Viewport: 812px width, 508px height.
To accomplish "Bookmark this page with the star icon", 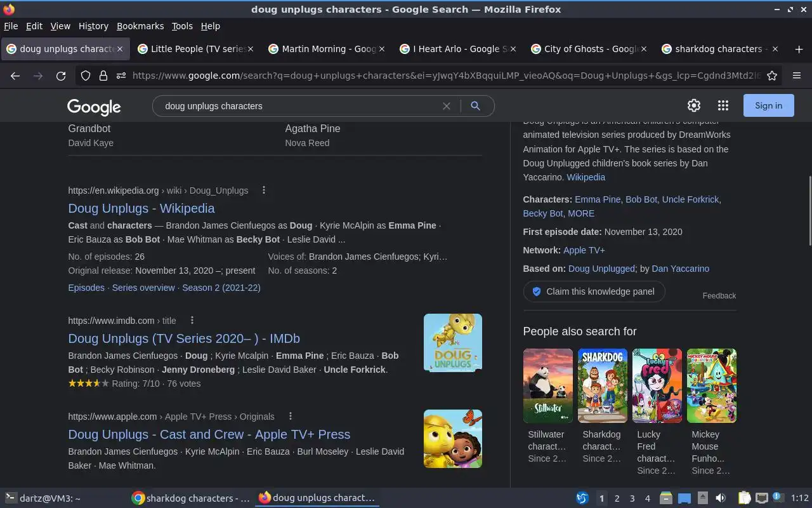I will tap(772, 76).
